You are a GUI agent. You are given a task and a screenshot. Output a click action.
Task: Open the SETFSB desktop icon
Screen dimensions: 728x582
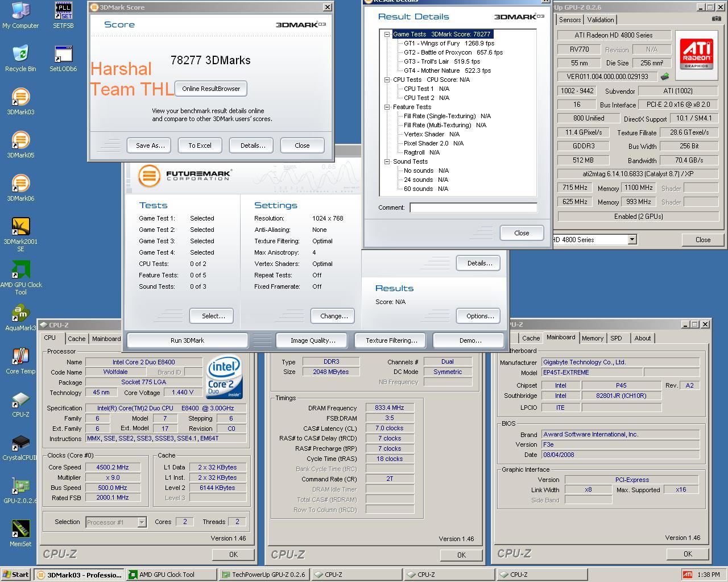click(63, 16)
